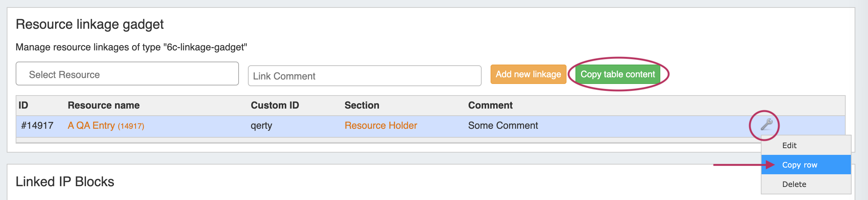Click the ID column header
This screenshot has width=868, height=200.
23,105
